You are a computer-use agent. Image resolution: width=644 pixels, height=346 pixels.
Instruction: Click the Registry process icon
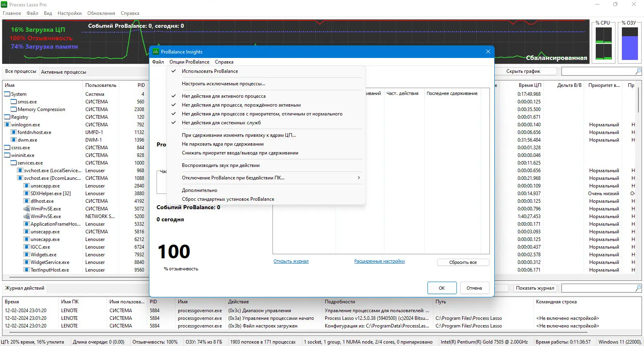coord(7,117)
